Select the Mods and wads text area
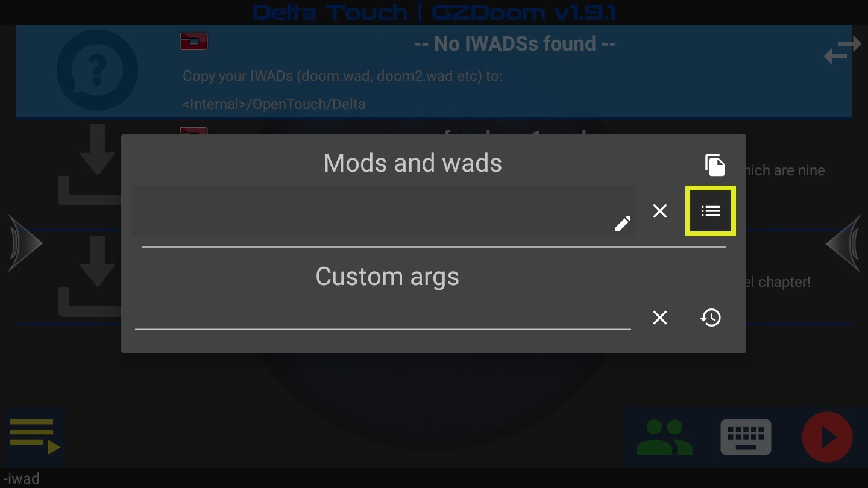 [383, 211]
